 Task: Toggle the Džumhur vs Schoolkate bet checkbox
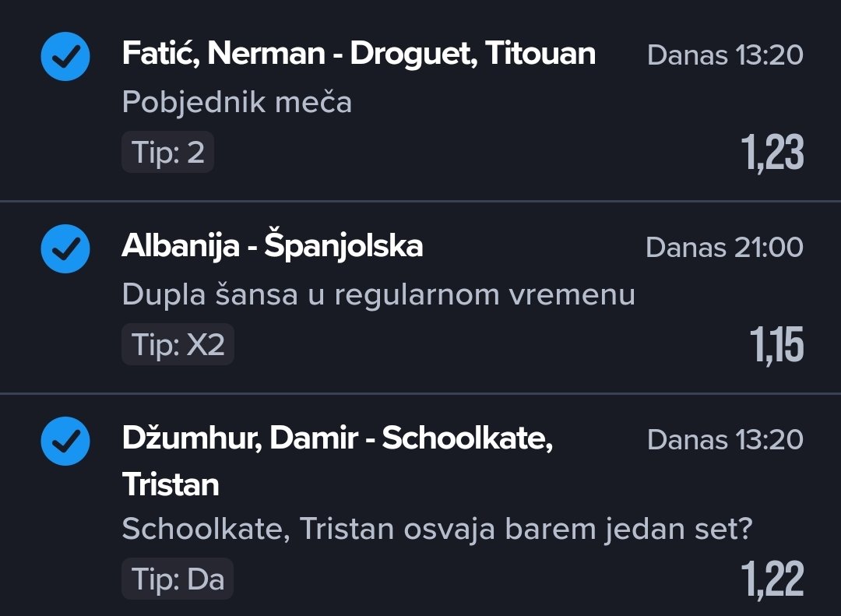click(65, 441)
